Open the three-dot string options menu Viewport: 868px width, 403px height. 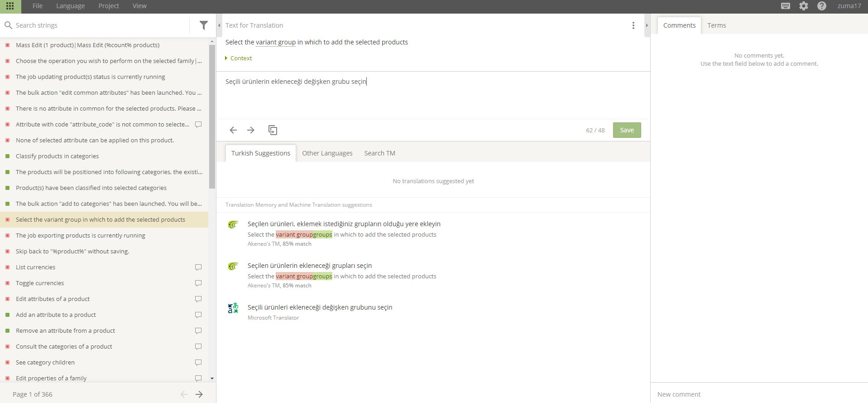coord(633,25)
